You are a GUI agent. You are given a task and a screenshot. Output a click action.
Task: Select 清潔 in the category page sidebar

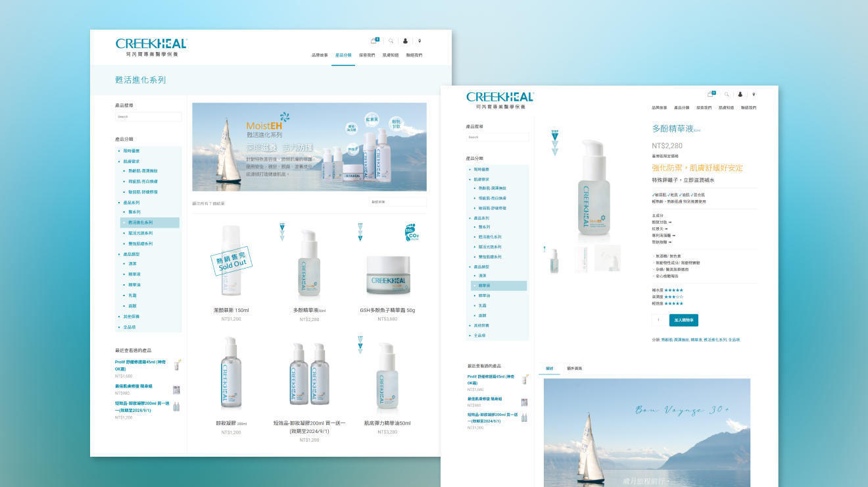point(132,264)
